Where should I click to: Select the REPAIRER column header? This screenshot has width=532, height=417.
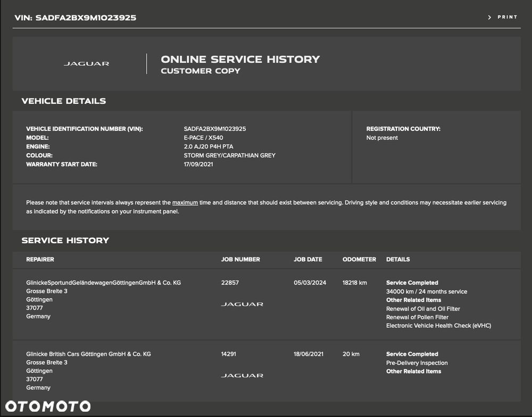click(40, 260)
